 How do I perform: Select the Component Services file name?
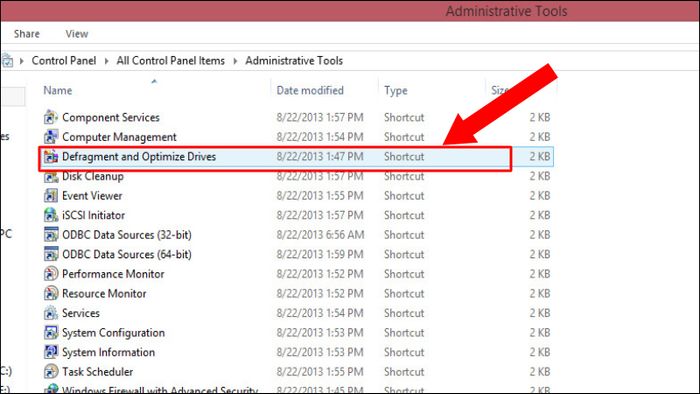[111, 117]
